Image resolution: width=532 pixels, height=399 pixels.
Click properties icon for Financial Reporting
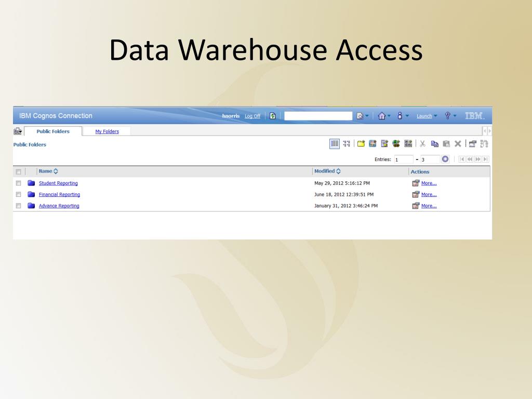[416, 194]
